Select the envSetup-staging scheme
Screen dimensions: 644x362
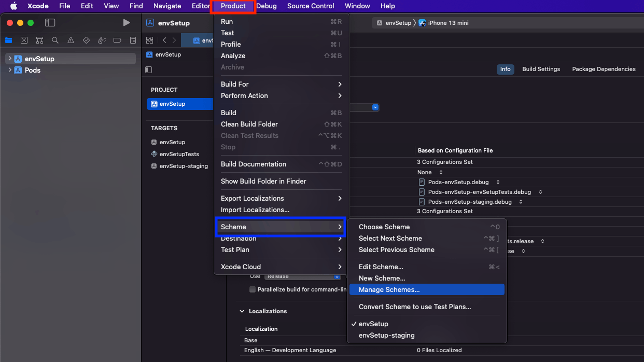(x=427, y=335)
